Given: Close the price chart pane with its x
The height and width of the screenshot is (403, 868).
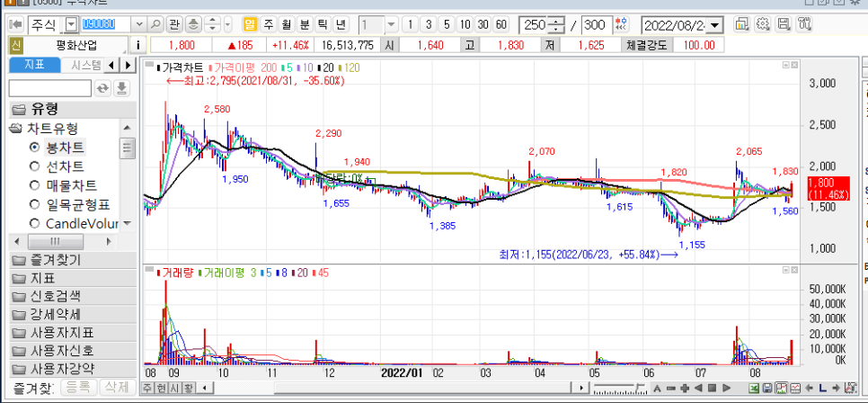Looking at the screenshot, I should tap(794, 65).
